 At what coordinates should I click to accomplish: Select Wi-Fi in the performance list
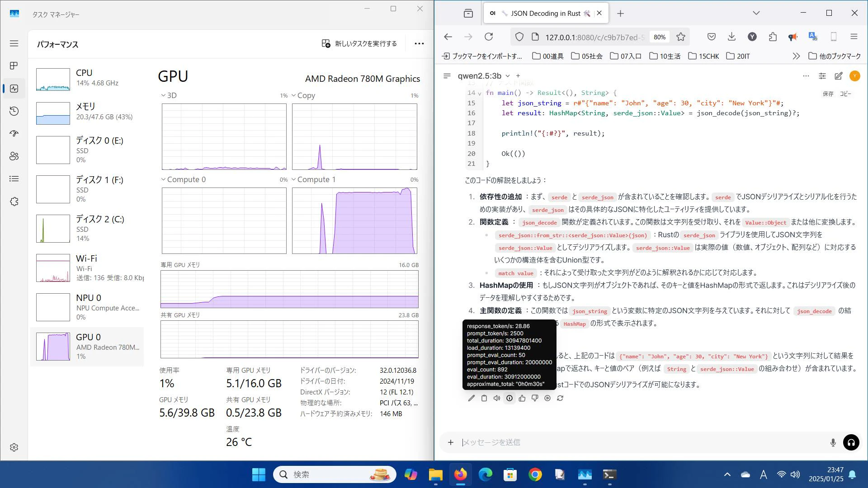pyautogui.click(x=87, y=267)
